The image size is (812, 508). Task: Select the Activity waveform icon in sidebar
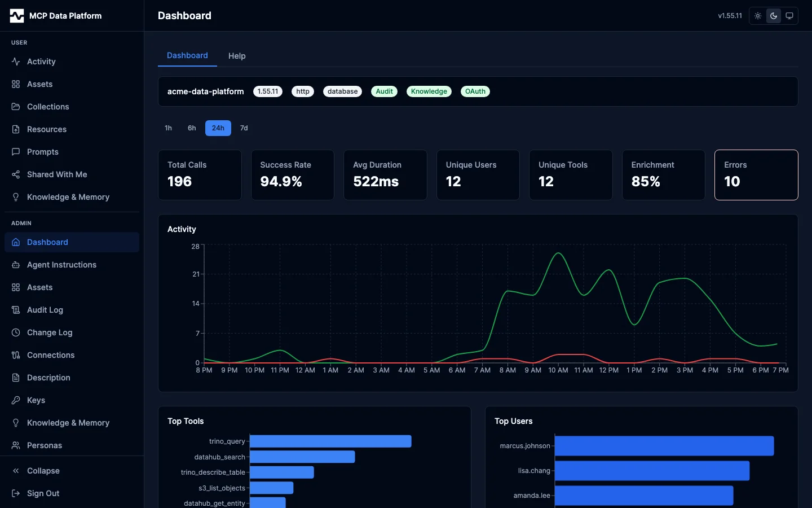pos(15,62)
